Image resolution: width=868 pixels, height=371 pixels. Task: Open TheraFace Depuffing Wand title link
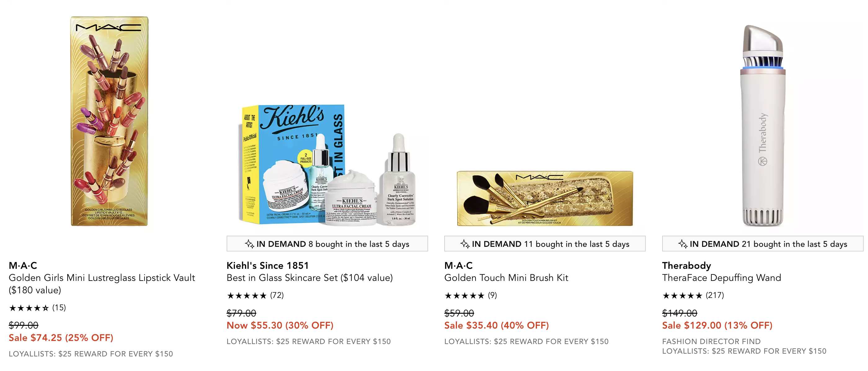pyautogui.click(x=721, y=278)
